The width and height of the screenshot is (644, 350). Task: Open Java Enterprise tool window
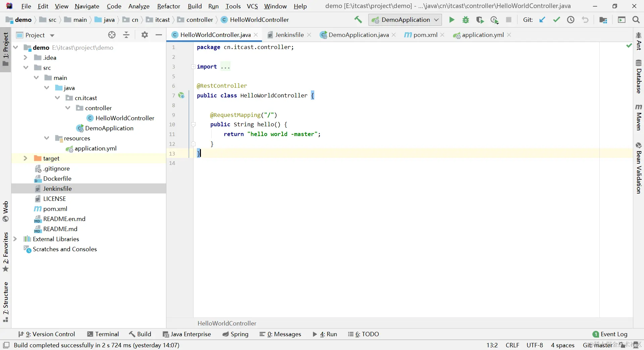[x=187, y=334]
